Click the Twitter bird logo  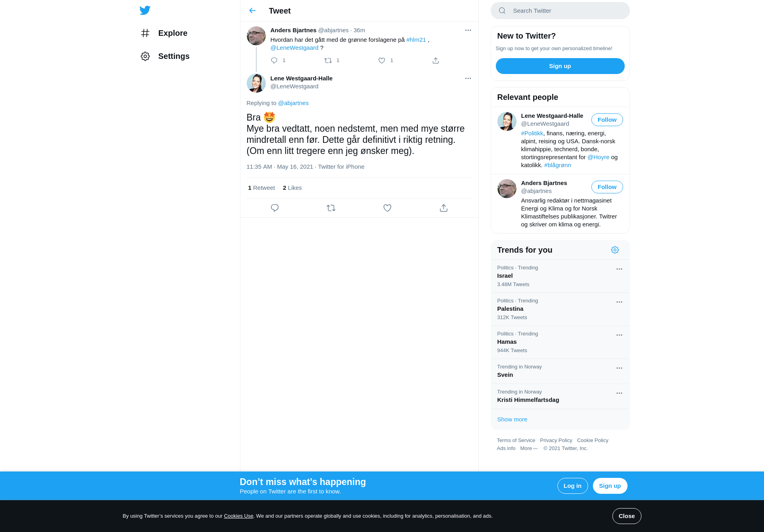coord(145,10)
